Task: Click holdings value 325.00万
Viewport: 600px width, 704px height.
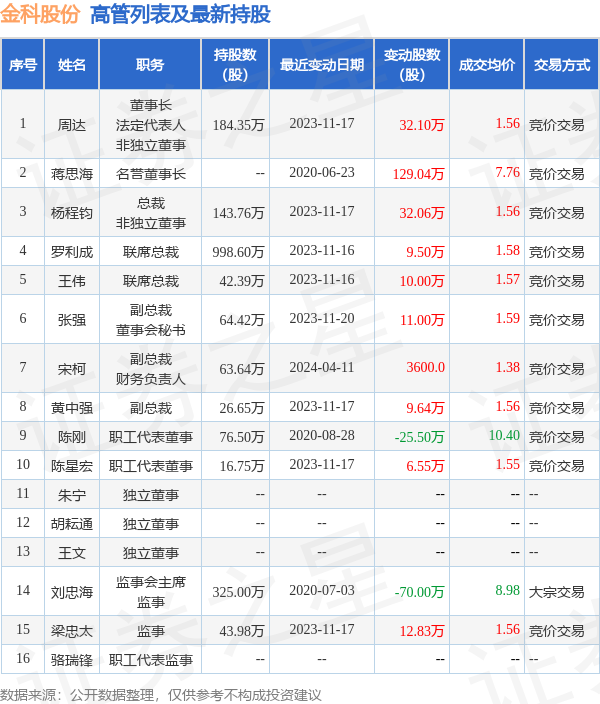Action: tap(238, 592)
